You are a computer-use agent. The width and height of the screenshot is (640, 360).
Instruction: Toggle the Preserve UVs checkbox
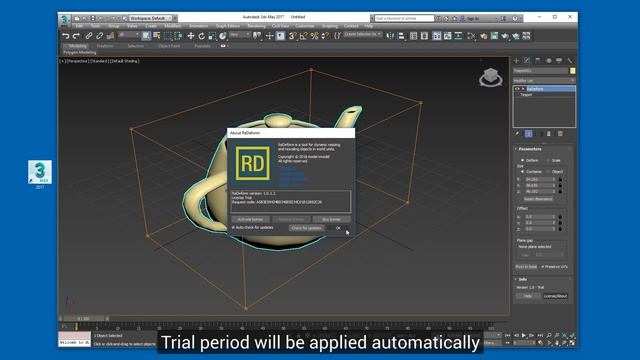pyautogui.click(x=542, y=267)
